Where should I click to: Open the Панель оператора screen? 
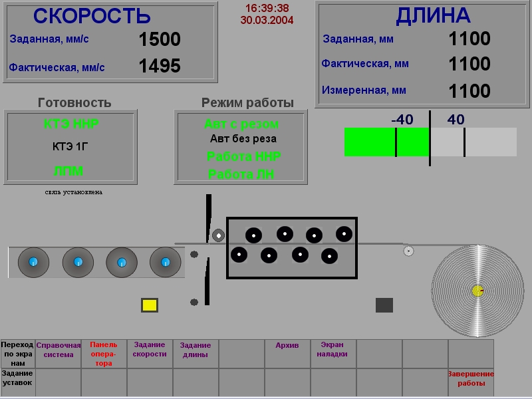pyautogui.click(x=103, y=352)
